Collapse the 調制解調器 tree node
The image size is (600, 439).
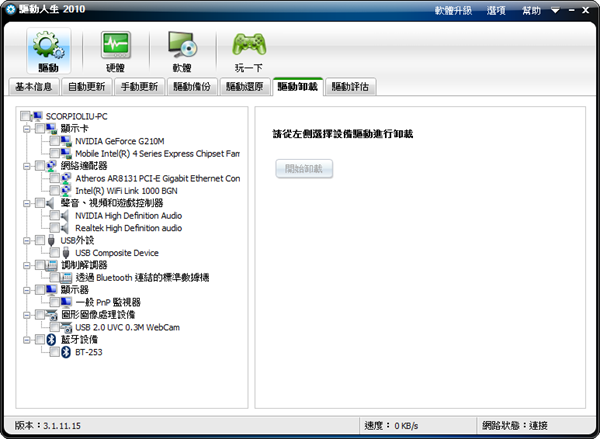(26, 265)
